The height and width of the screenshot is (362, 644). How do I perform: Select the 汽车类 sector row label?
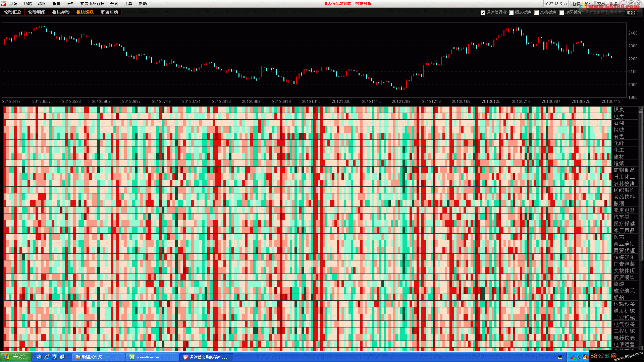(622, 217)
